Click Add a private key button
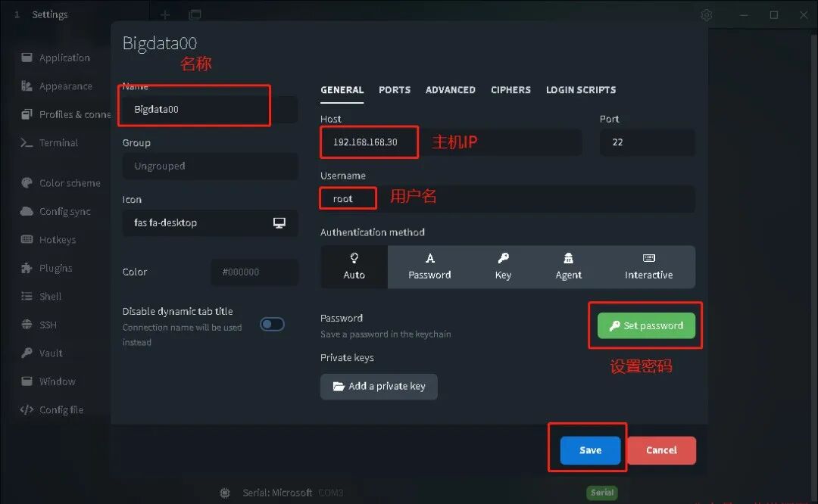Image resolution: width=818 pixels, height=504 pixels. click(379, 387)
